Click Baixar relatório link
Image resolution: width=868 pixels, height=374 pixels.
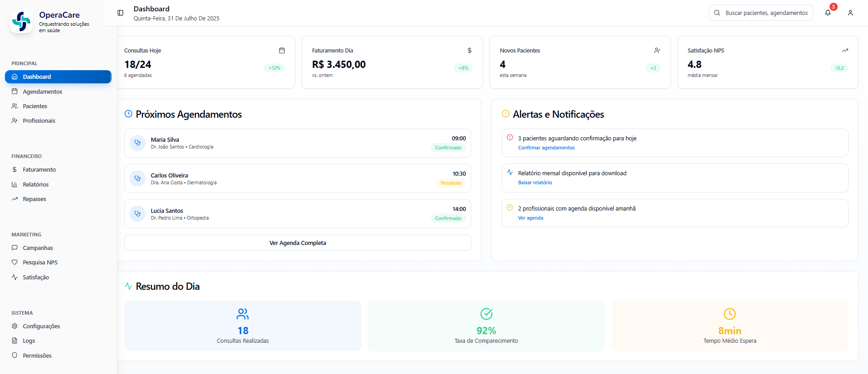click(x=535, y=182)
